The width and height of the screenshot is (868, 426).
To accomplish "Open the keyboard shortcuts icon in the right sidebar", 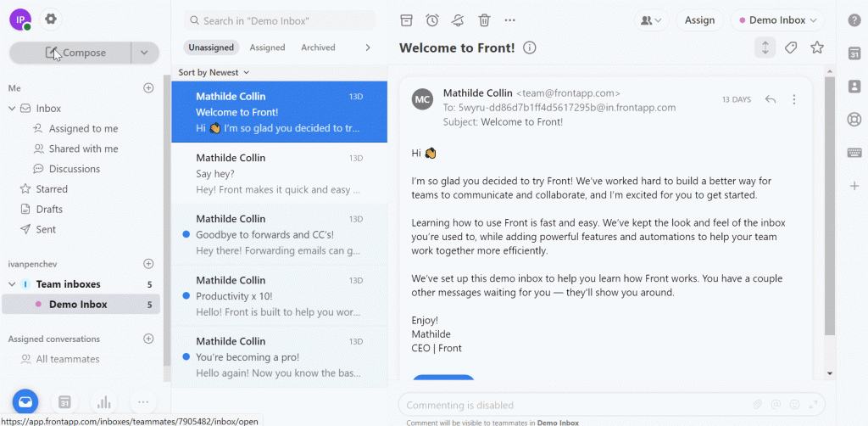I will pos(854,153).
